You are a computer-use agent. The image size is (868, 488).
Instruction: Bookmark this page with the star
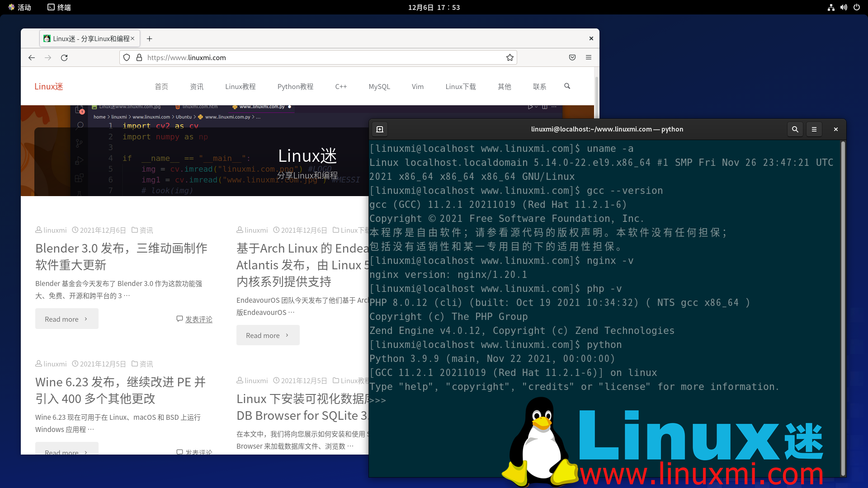510,58
